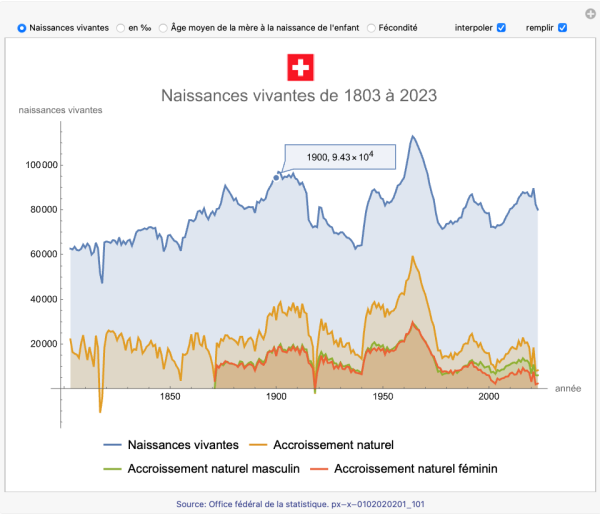Uncheck the interpoler checkbox
This screenshot has width=600, height=514.
(502, 28)
